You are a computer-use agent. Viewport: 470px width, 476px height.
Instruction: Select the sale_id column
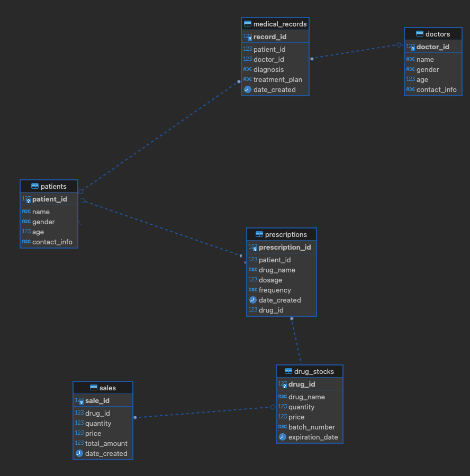pos(103,401)
